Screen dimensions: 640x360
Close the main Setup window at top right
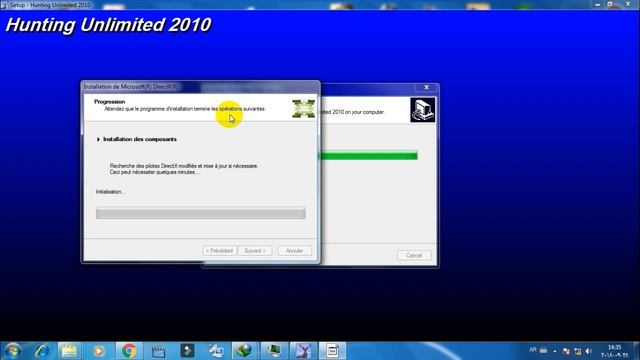click(628, 4)
